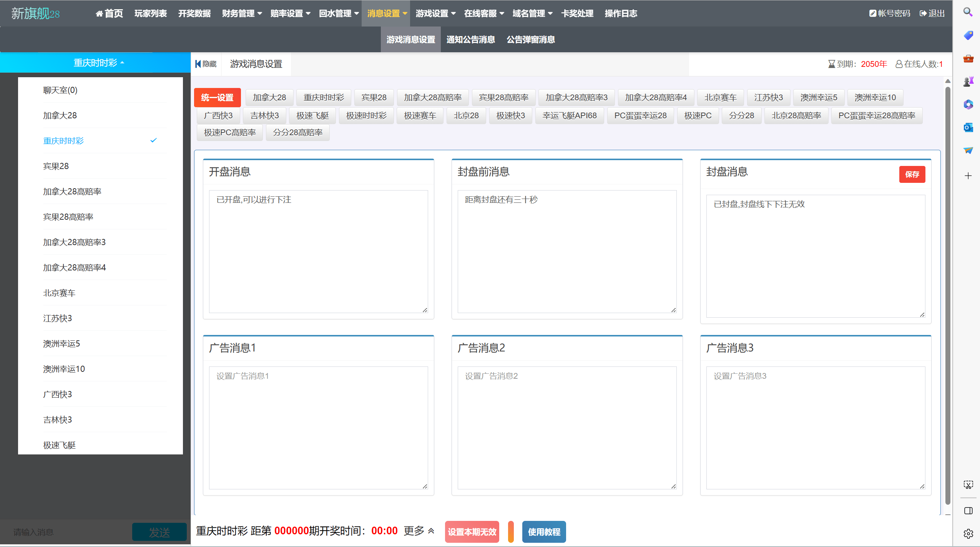Switch to 通知公告消息 sub-tab
Screen dimensions: 980x547
(x=471, y=40)
